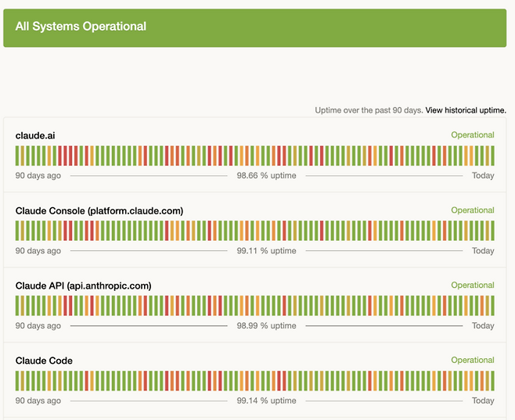
Task: Click the Operational status for claude.ai
Action: point(473,135)
